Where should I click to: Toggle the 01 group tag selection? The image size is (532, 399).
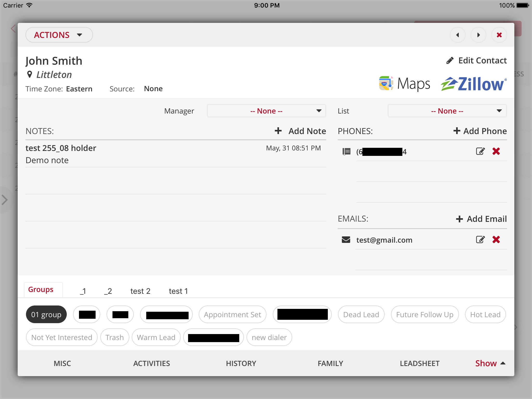coord(46,314)
